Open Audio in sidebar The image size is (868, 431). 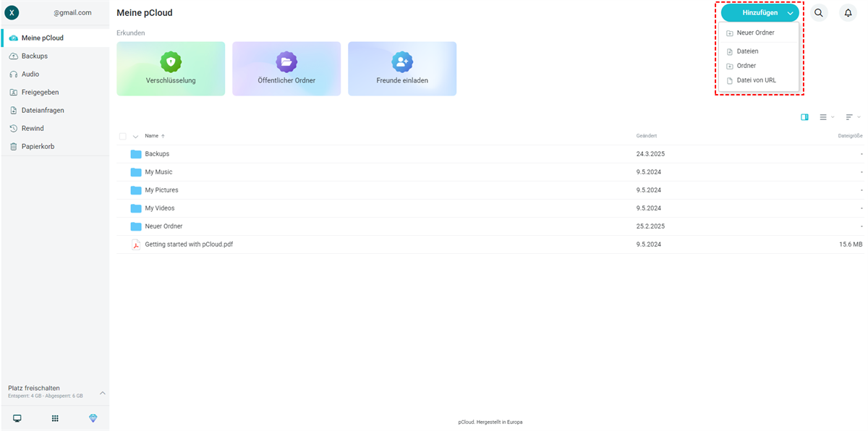[55, 74]
